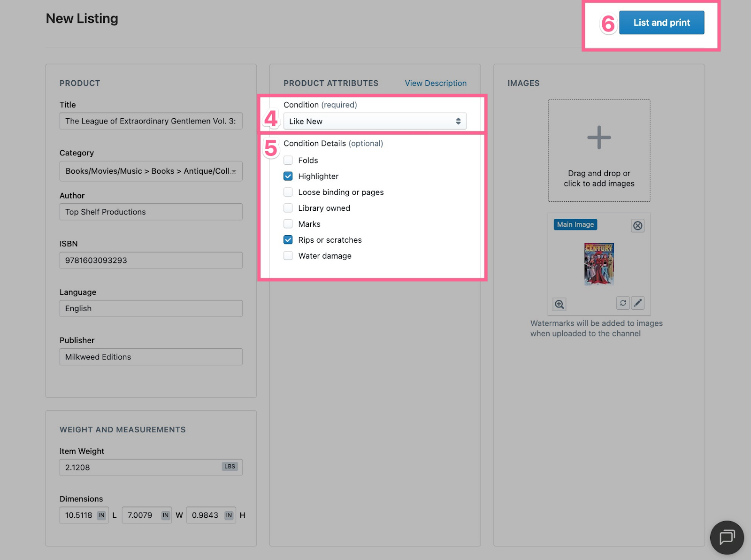Open the Condition dropdown

pyautogui.click(x=375, y=122)
